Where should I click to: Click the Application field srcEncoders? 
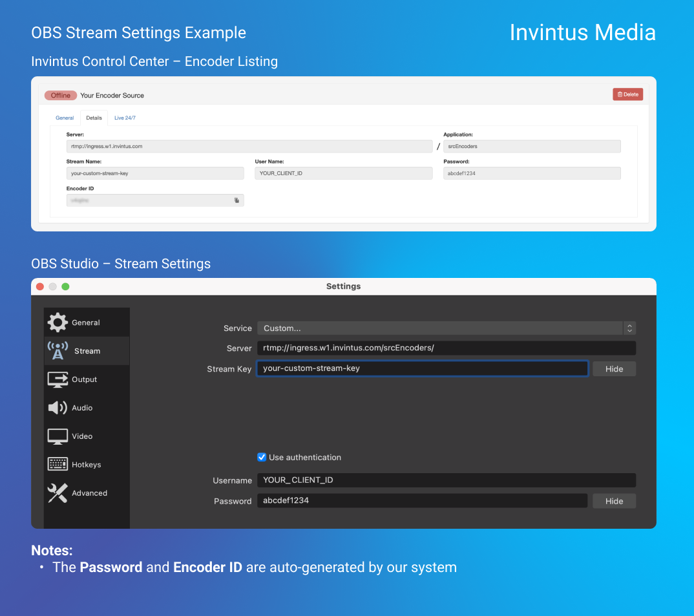point(532,146)
